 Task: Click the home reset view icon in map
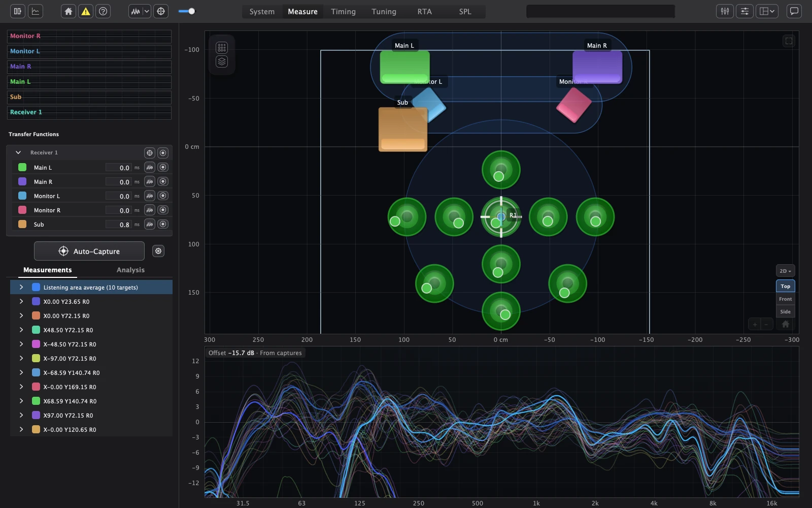(x=786, y=324)
